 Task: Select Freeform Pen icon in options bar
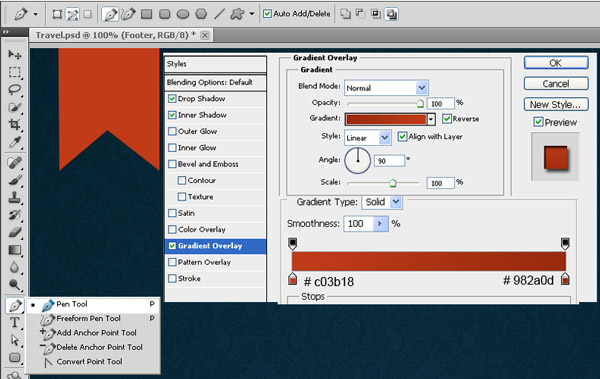click(128, 15)
